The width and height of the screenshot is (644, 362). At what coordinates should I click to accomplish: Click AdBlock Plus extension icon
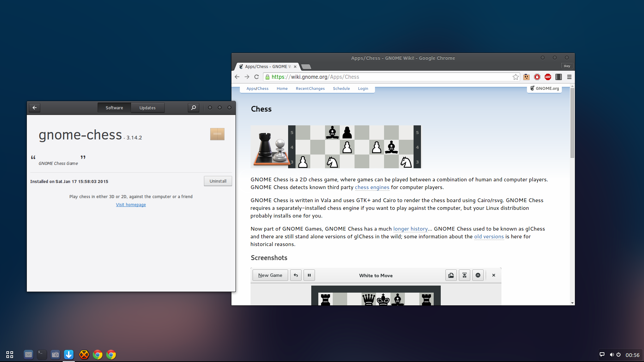coord(548,77)
